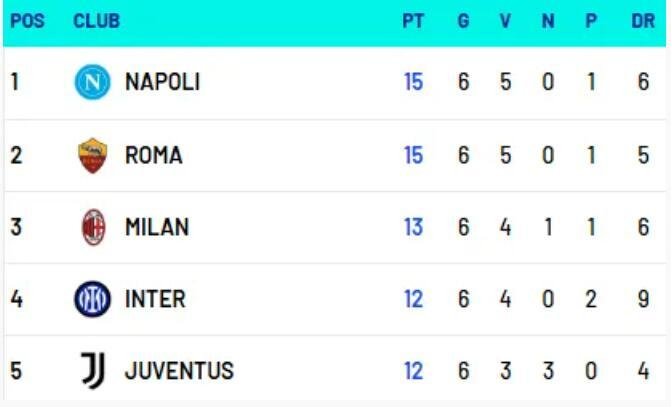Click Inter's goal difference value 9

643,299
